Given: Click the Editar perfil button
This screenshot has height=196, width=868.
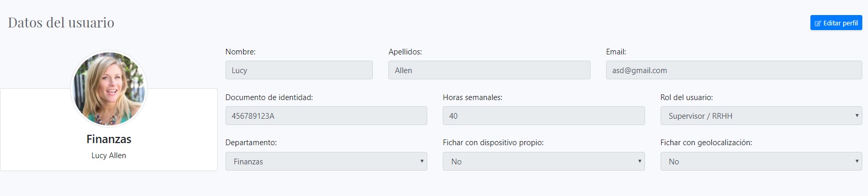Looking at the screenshot, I should tap(836, 23).
